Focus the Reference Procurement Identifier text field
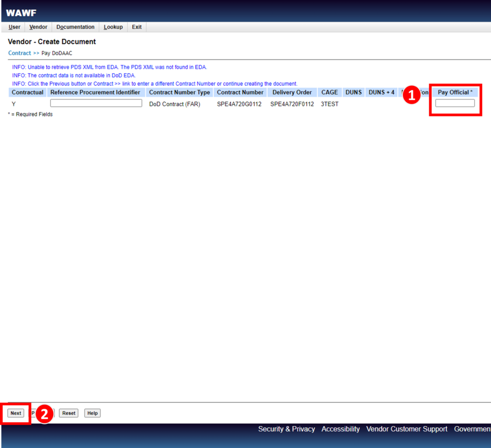The height and width of the screenshot is (448, 491). pos(96,103)
